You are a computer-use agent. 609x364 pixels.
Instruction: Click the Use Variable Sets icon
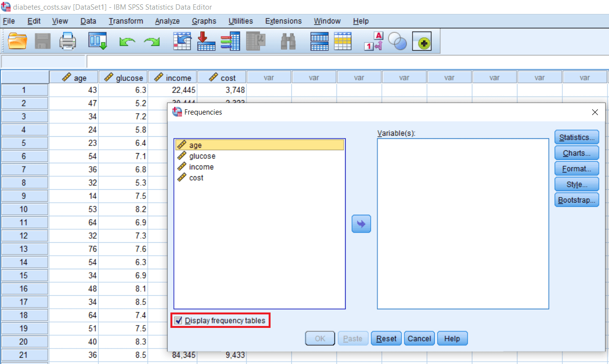(x=398, y=42)
